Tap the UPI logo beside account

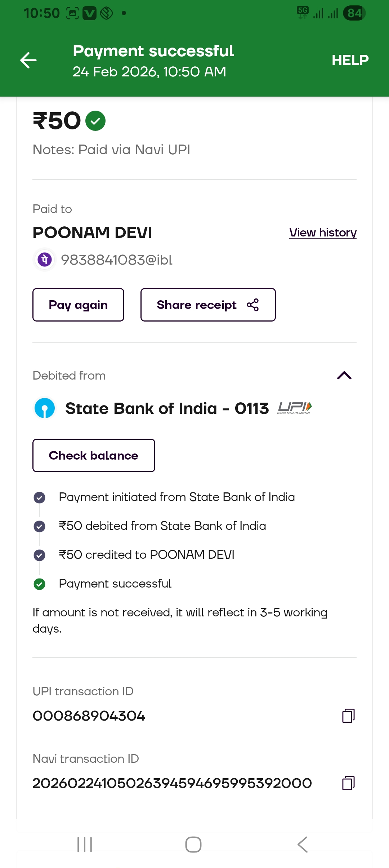pyautogui.click(x=294, y=408)
